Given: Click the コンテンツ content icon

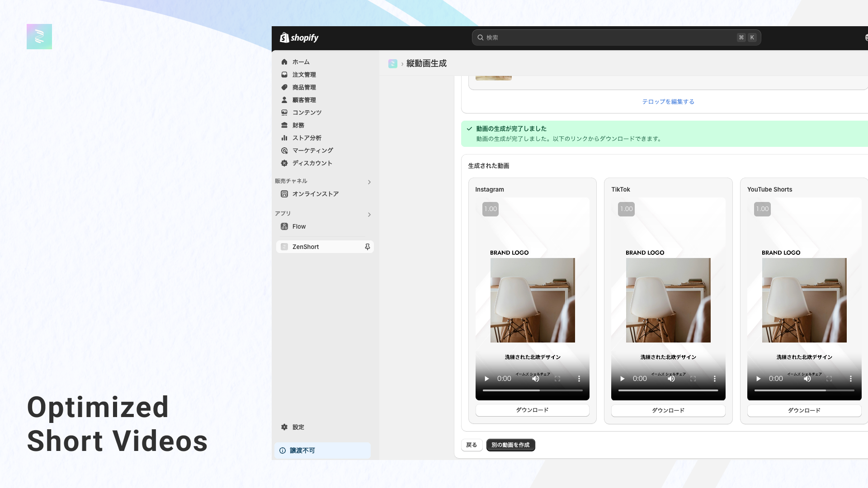Looking at the screenshot, I should click(284, 113).
